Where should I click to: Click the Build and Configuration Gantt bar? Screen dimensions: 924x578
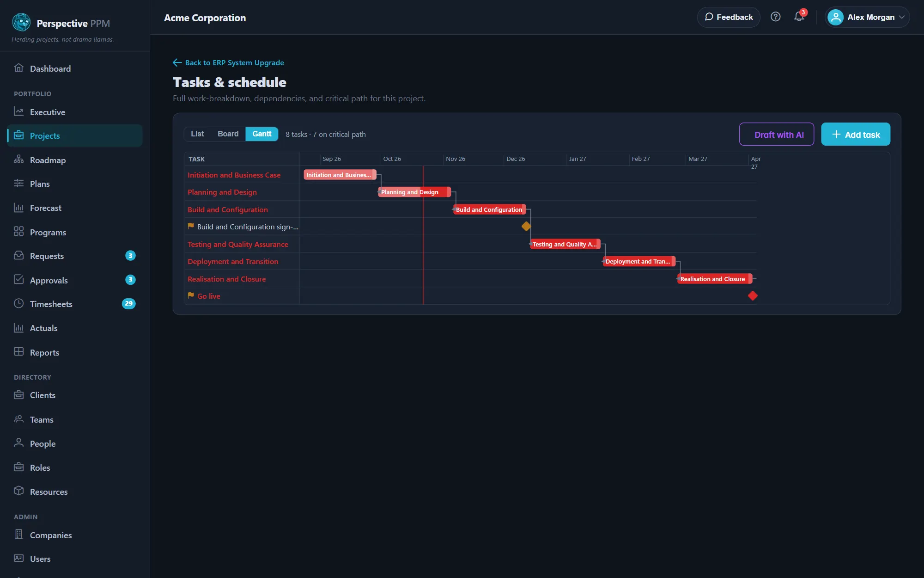click(490, 209)
